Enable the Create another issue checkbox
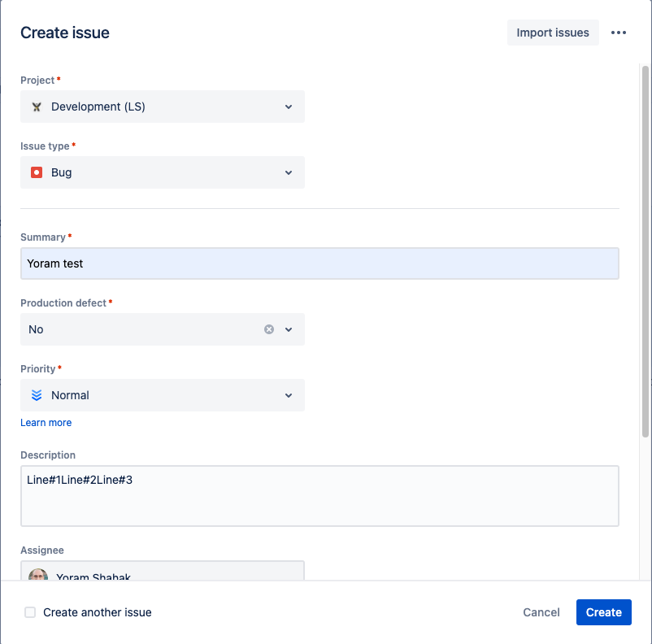The image size is (652, 644). pos(30,612)
